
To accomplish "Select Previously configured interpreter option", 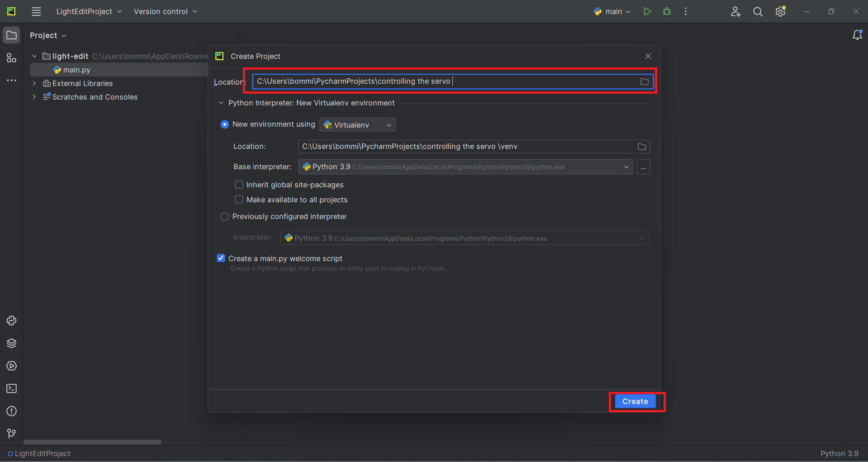I will pos(224,217).
